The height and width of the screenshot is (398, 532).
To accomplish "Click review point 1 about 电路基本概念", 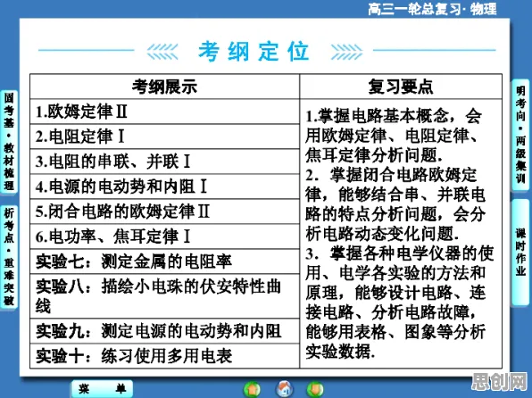I will click(394, 136).
